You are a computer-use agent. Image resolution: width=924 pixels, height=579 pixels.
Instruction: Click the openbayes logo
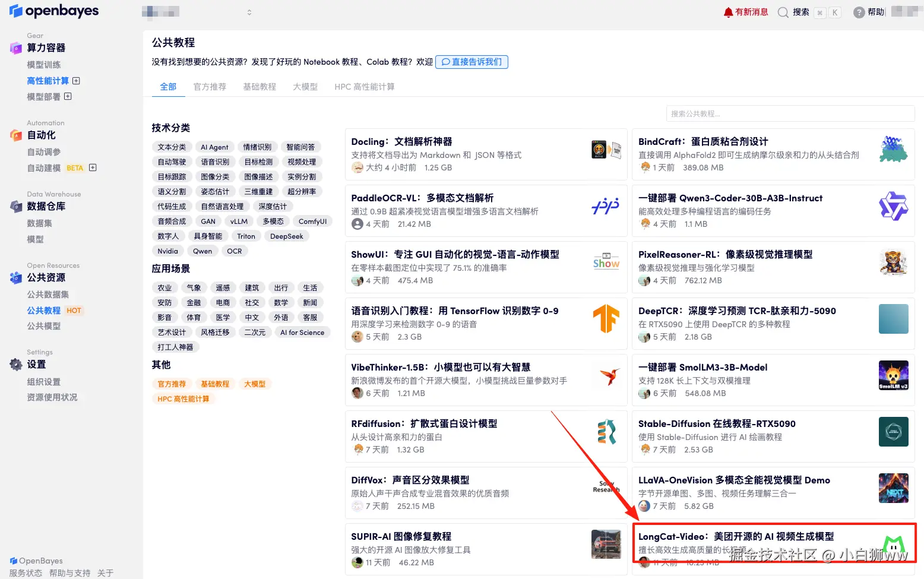54,11
